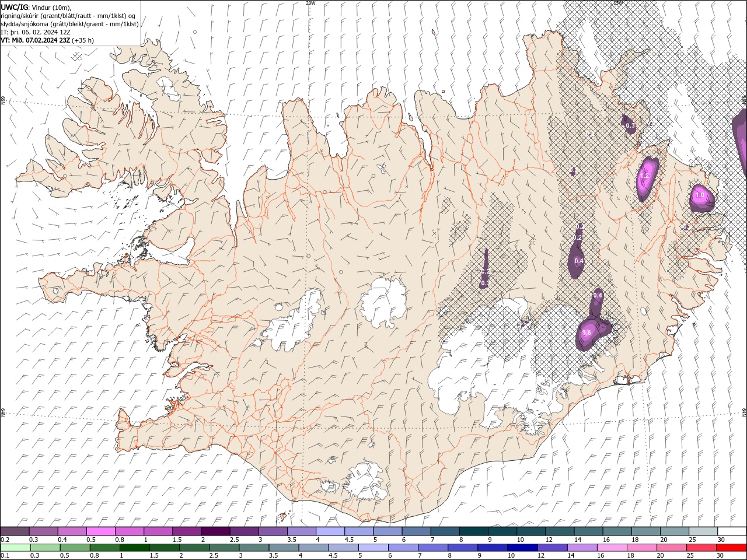Select the rigning/skúrir description line
Viewport: 747px width, 560px height.
point(68,16)
